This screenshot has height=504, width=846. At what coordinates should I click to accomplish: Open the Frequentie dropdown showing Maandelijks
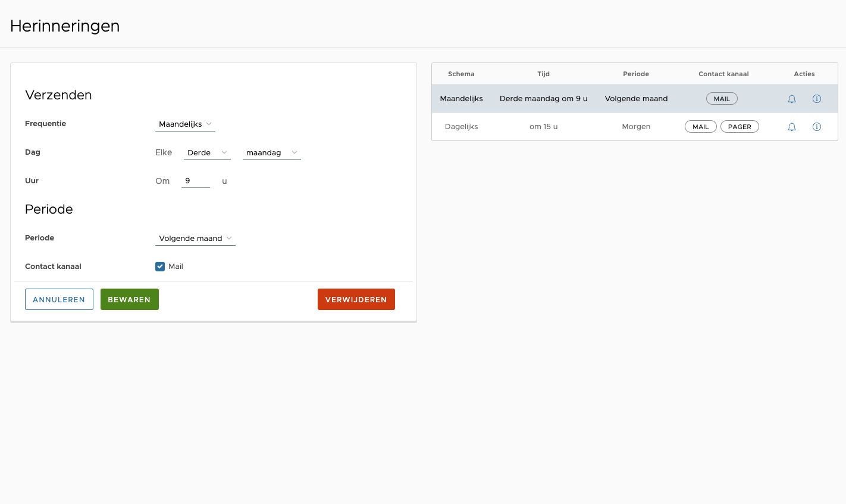tap(185, 124)
